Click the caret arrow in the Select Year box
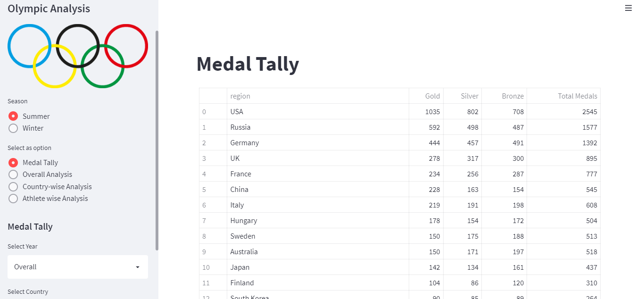The width and height of the screenshot is (644, 299). 138,266
